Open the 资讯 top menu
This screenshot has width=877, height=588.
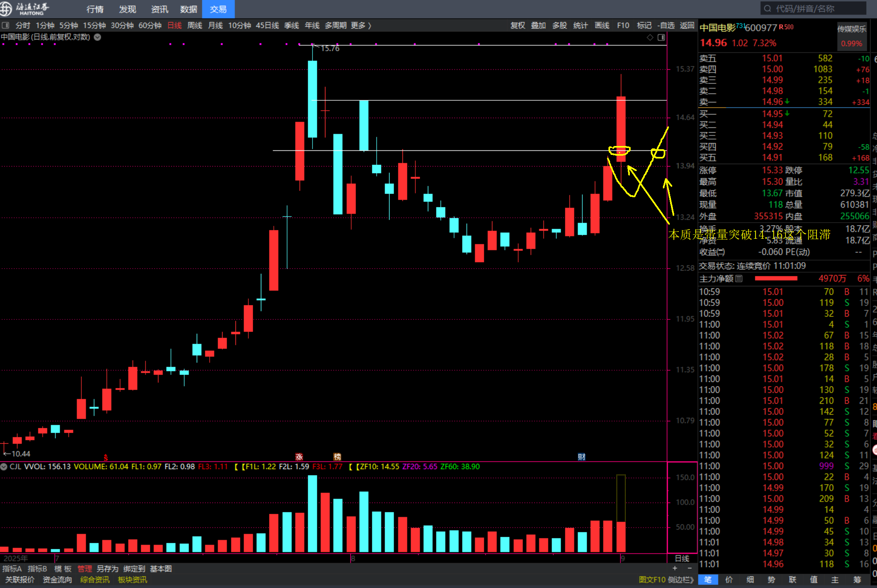[x=159, y=9]
